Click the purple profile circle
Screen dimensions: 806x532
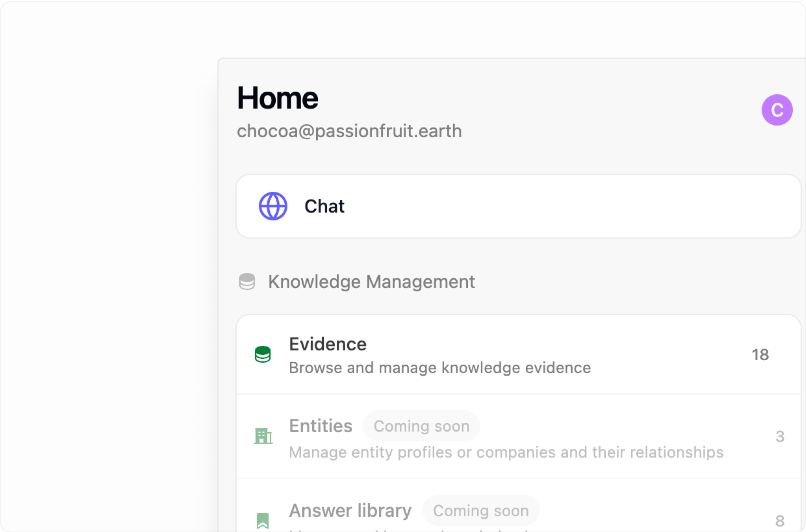[777, 110]
